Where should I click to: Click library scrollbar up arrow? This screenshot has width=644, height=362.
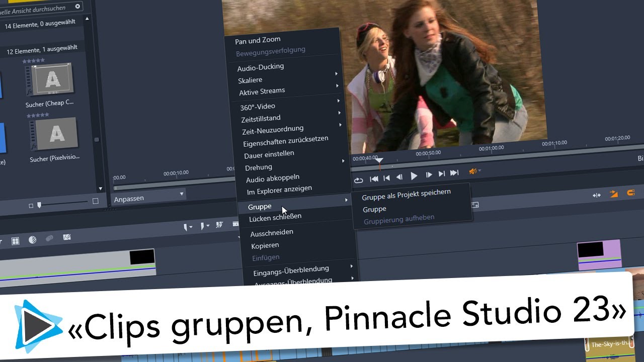[x=87, y=19]
